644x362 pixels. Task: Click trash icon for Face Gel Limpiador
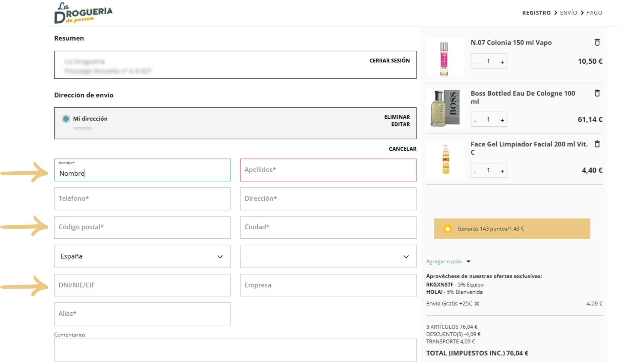[597, 144]
